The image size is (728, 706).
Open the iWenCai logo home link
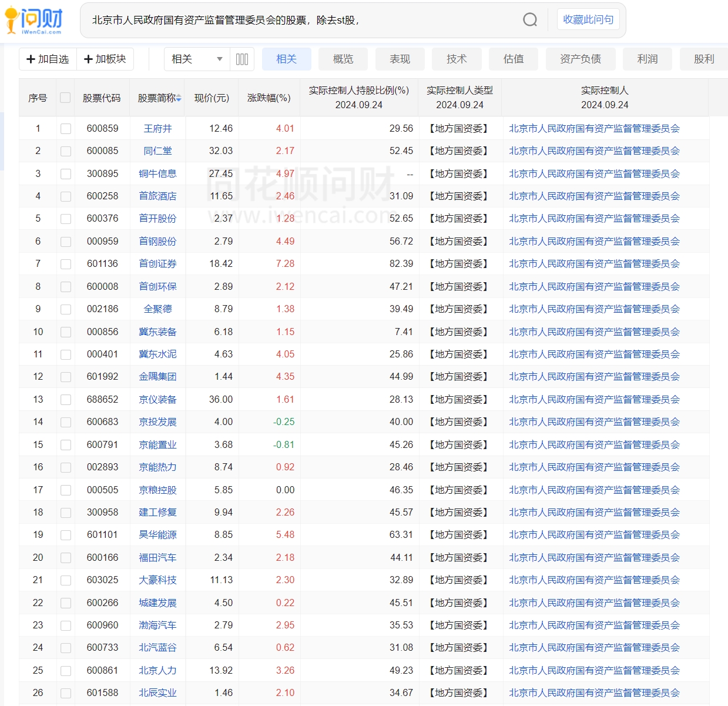point(34,21)
